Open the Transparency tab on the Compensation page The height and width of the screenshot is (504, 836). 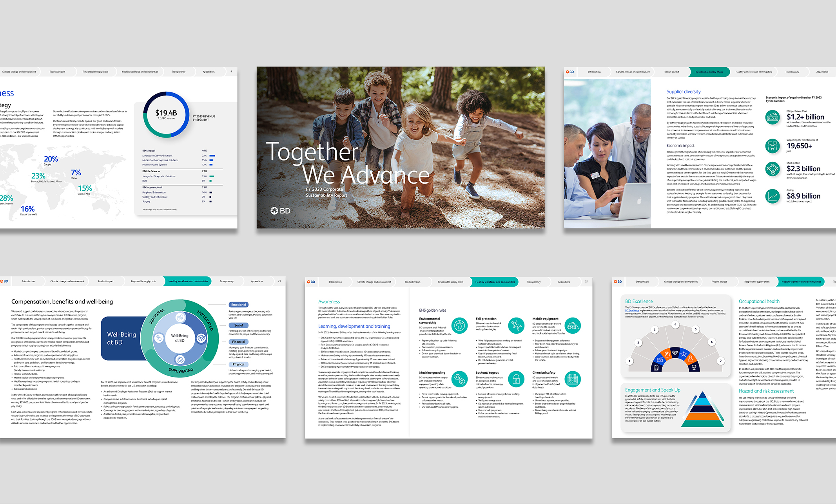pyautogui.click(x=227, y=281)
